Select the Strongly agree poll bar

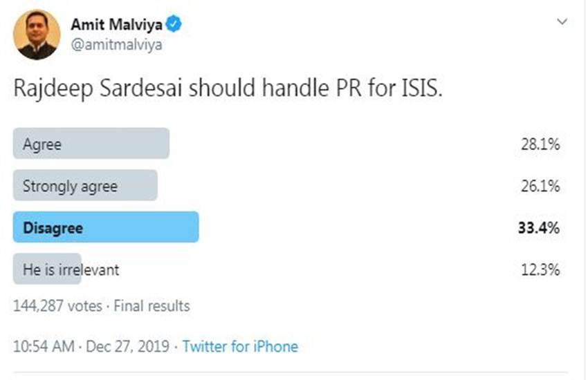coord(85,186)
